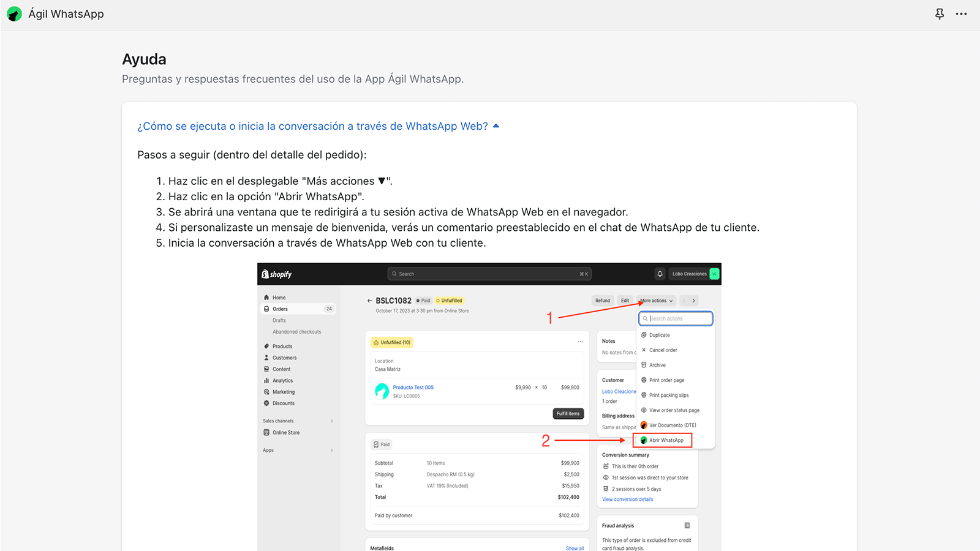Select Orders in the Shopify sidebar

(x=280, y=309)
